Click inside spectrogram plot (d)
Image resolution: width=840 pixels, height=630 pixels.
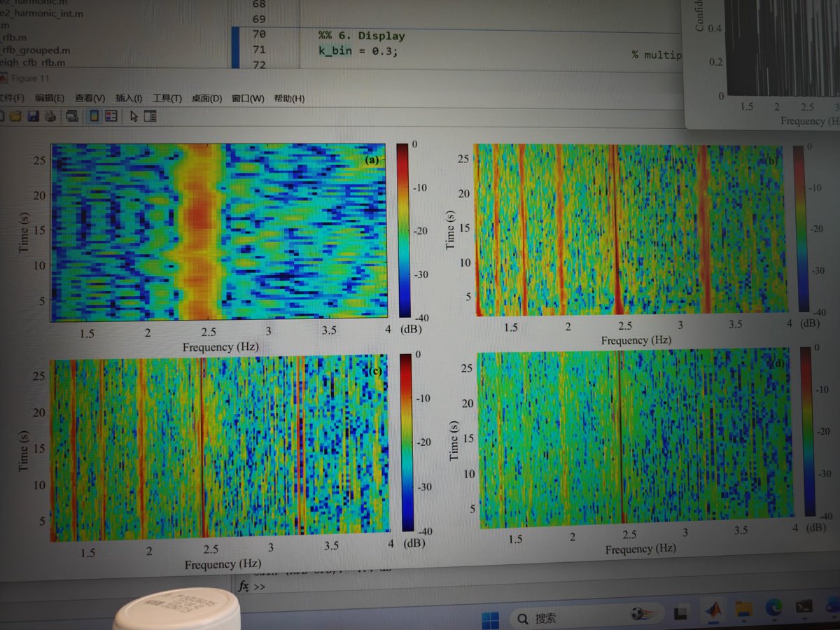635,437
